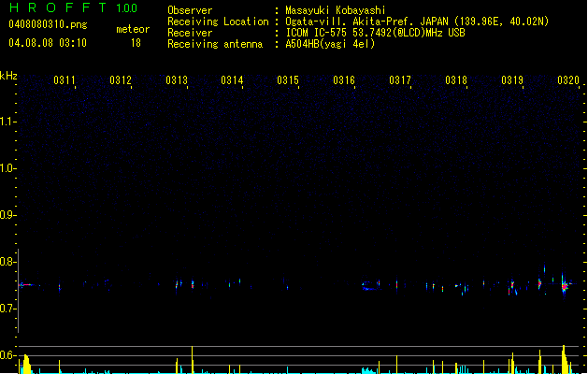Image resolution: width=588 pixels, height=374 pixels.
Task: Click time marker 0320
Action: (568, 79)
